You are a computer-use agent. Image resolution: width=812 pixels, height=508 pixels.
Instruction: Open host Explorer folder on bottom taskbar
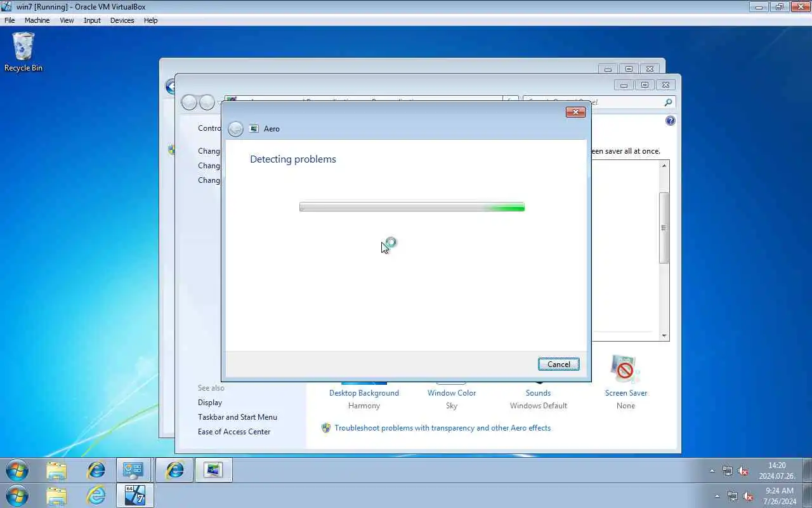(x=56, y=496)
